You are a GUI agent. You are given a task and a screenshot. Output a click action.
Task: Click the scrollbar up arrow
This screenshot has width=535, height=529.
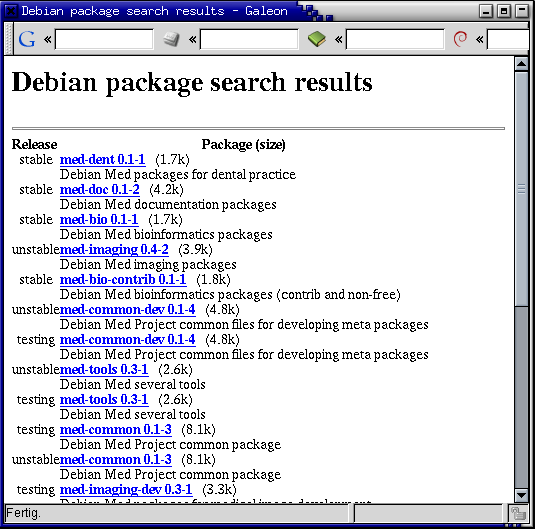pyautogui.click(x=521, y=64)
